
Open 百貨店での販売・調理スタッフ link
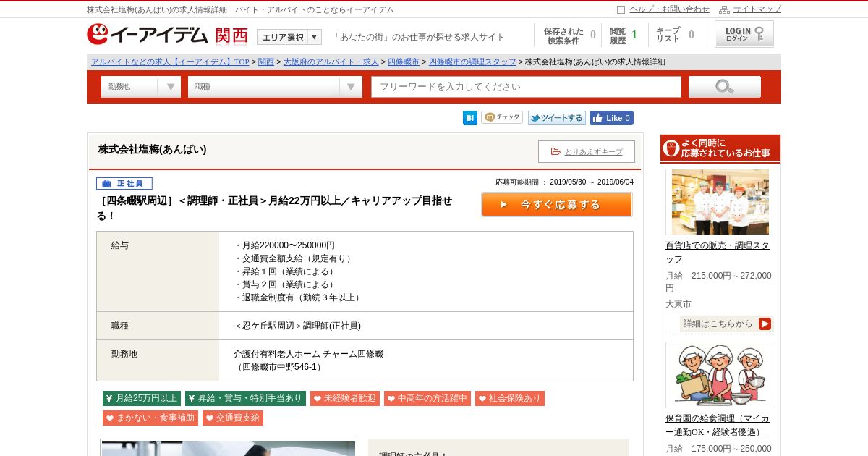[x=718, y=252]
